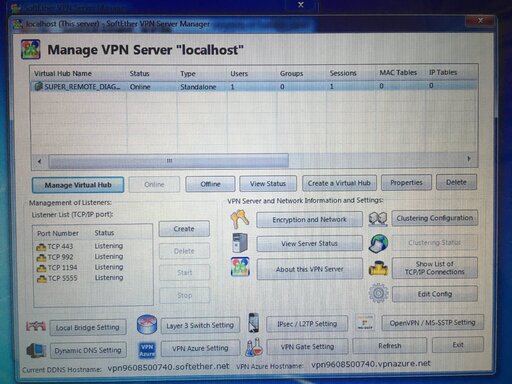Click the Sessions column header
Viewport: 512px width, 384px height.
[x=351, y=73]
